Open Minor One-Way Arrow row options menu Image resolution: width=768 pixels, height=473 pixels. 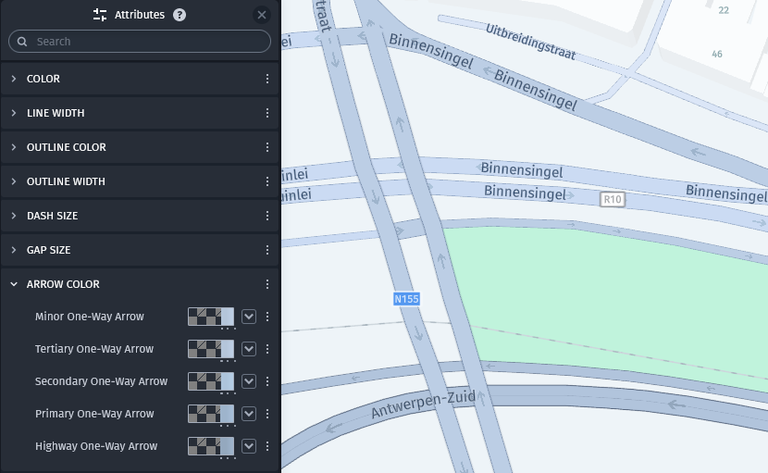pyautogui.click(x=267, y=316)
